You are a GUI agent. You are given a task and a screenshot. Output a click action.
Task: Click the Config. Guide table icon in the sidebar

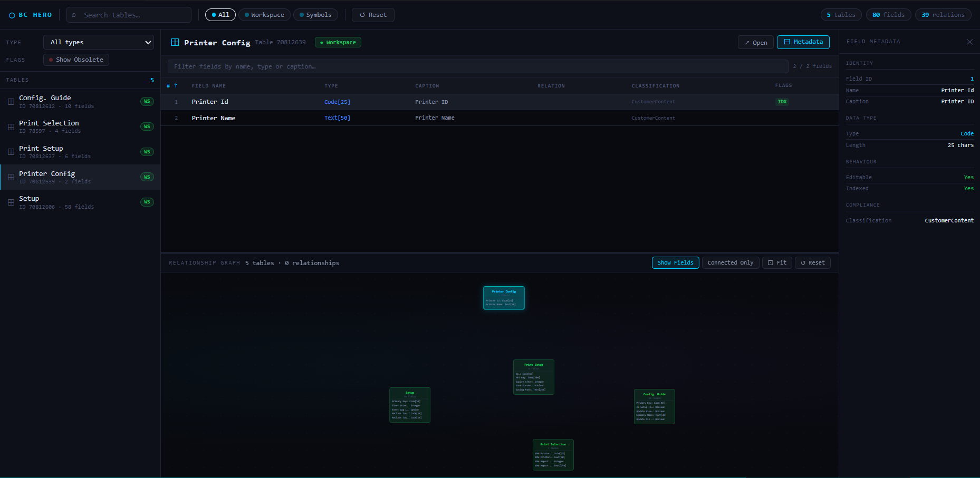pyautogui.click(x=11, y=101)
